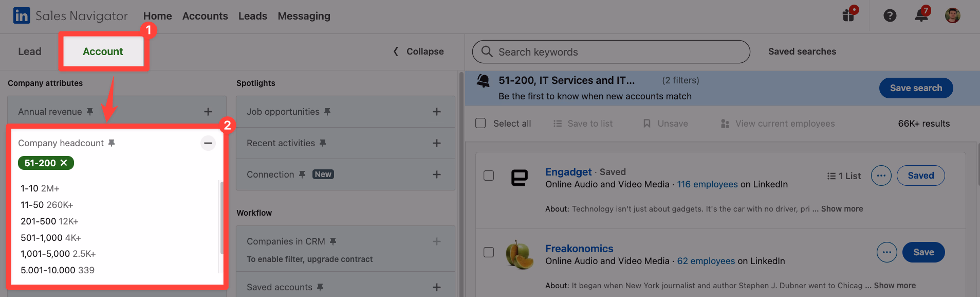Image resolution: width=980 pixels, height=297 pixels.
Task: Check the Freakonomics result checkbox
Action: tap(489, 252)
